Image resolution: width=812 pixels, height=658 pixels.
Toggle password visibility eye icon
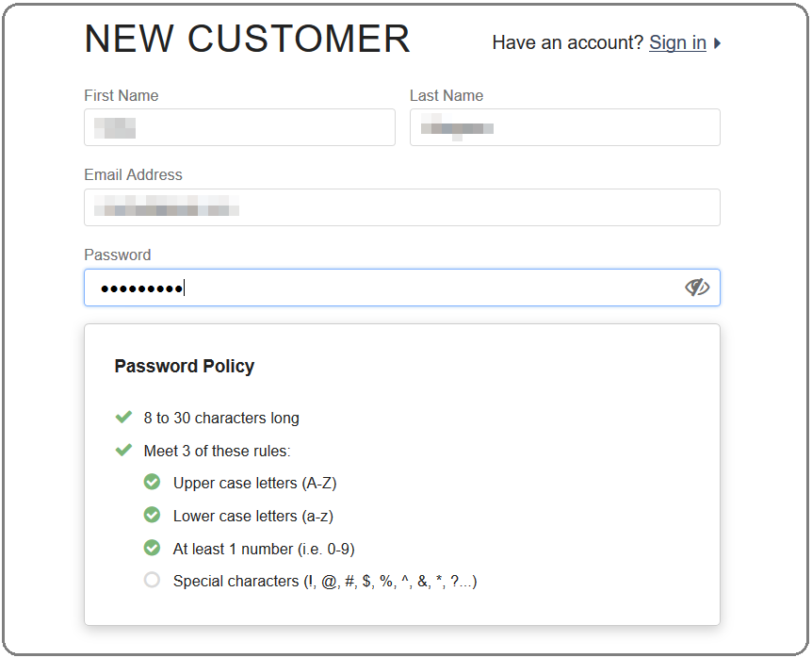[x=697, y=287]
